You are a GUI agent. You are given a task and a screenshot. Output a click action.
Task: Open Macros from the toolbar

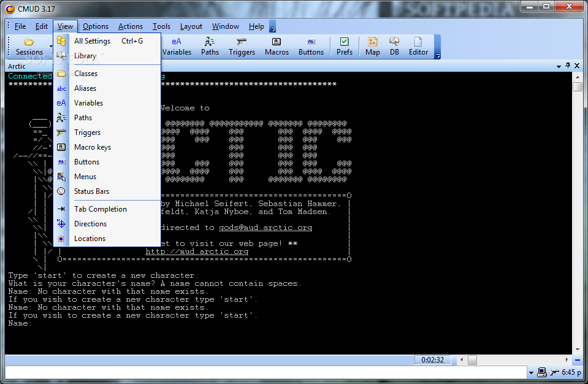tap(277, 47)
